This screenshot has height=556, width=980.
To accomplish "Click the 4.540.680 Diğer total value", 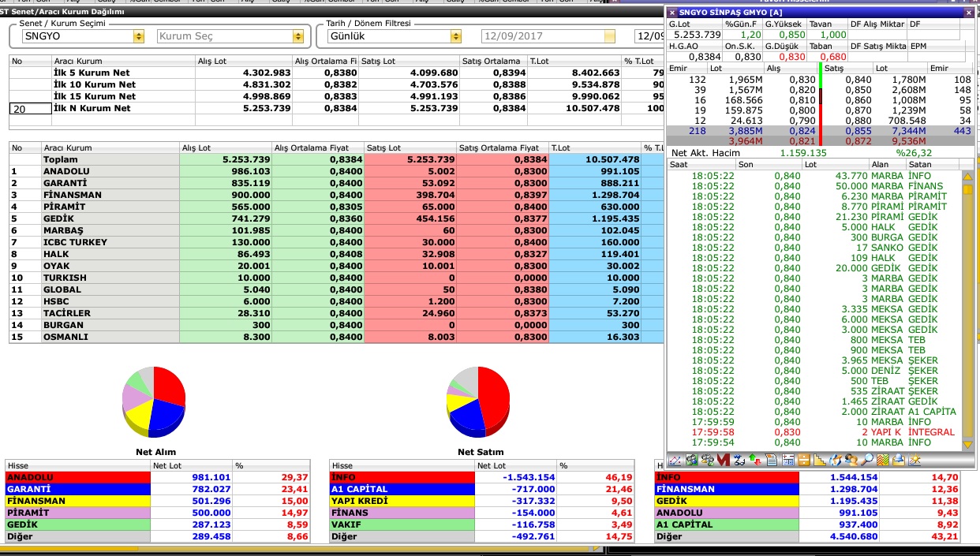I will 853,536.
